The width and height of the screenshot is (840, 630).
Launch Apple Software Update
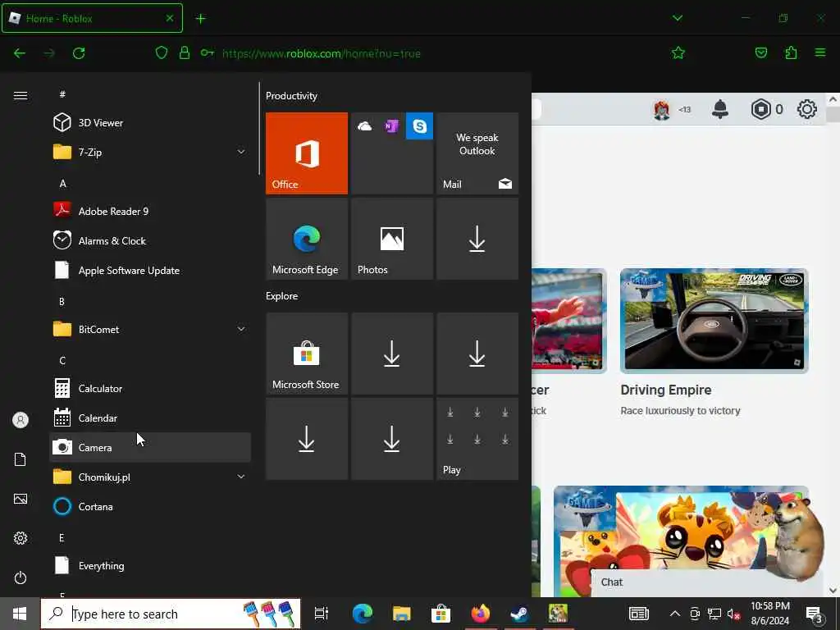(150, 270)
